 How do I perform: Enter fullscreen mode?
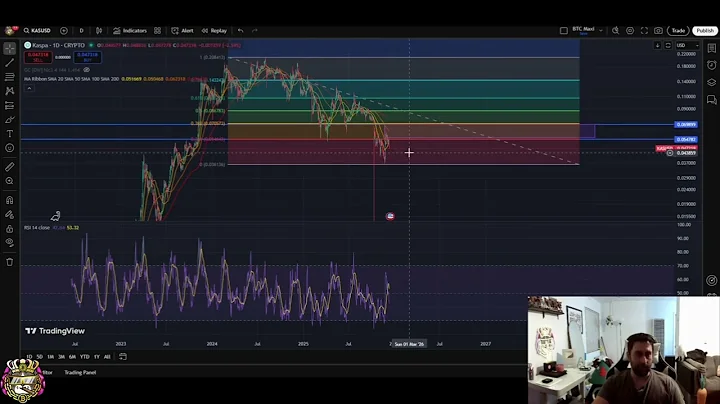(644, 31)
